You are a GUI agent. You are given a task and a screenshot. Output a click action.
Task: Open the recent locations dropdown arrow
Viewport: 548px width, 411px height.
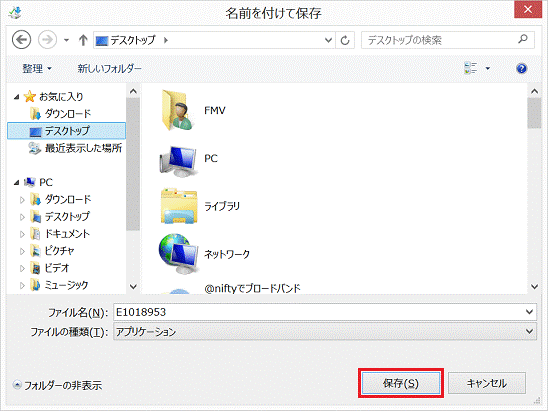tap(66, 40)
